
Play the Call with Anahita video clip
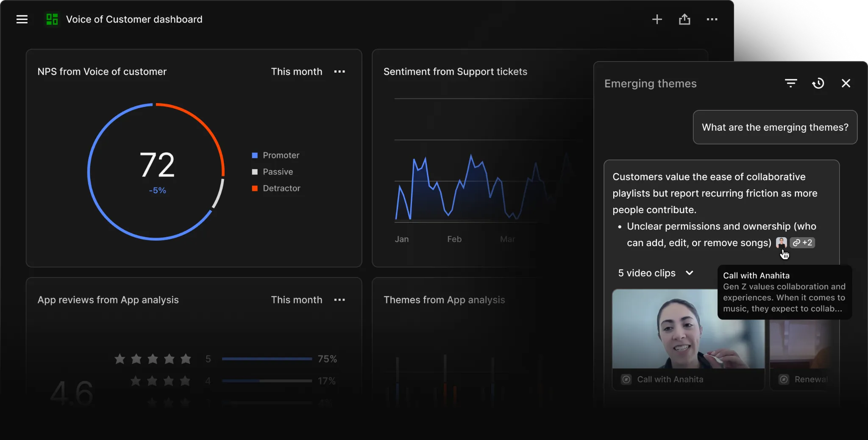(688, 329)
